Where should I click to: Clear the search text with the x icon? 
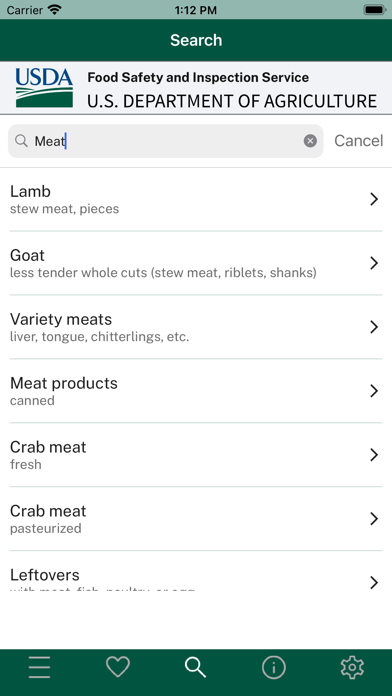click(x=310, y=141)
